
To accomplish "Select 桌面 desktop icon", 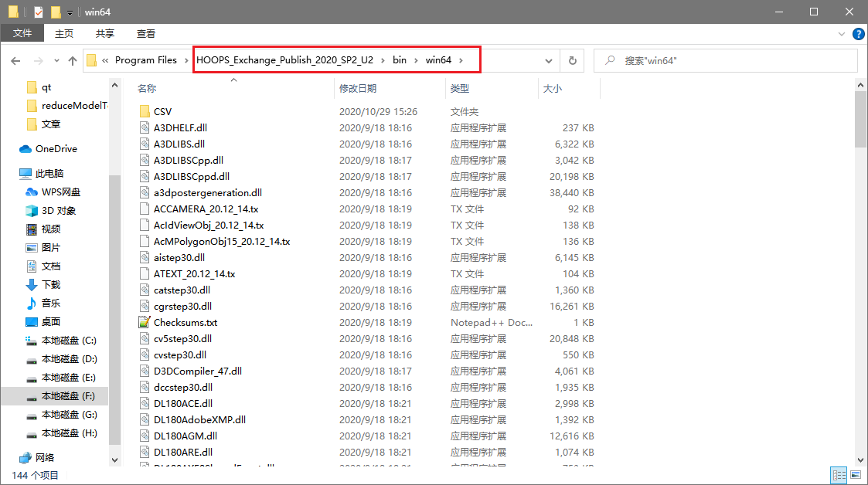I will (x=32, y=322).
